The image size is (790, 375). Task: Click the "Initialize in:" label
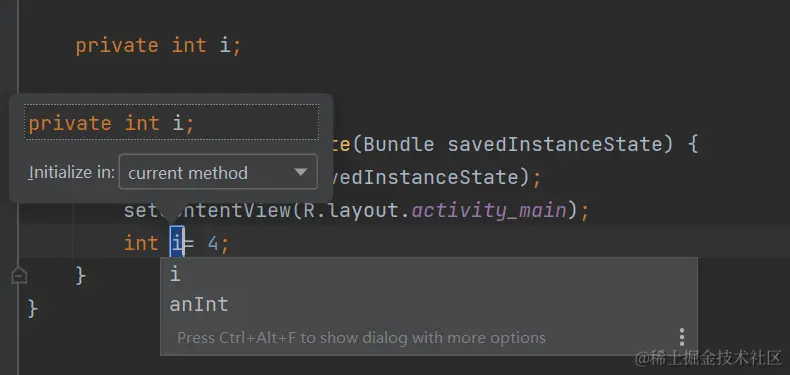(x=72, y=172)
